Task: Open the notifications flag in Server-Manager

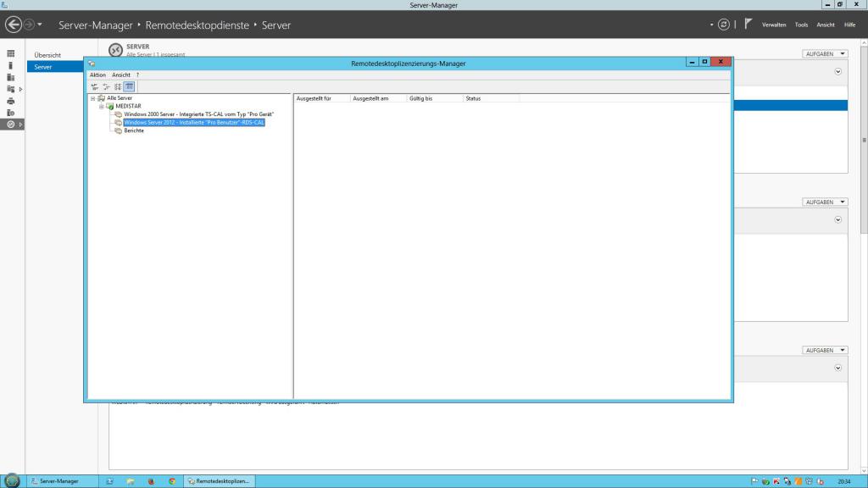Action: pyautogui.click(x=748, y=24)
